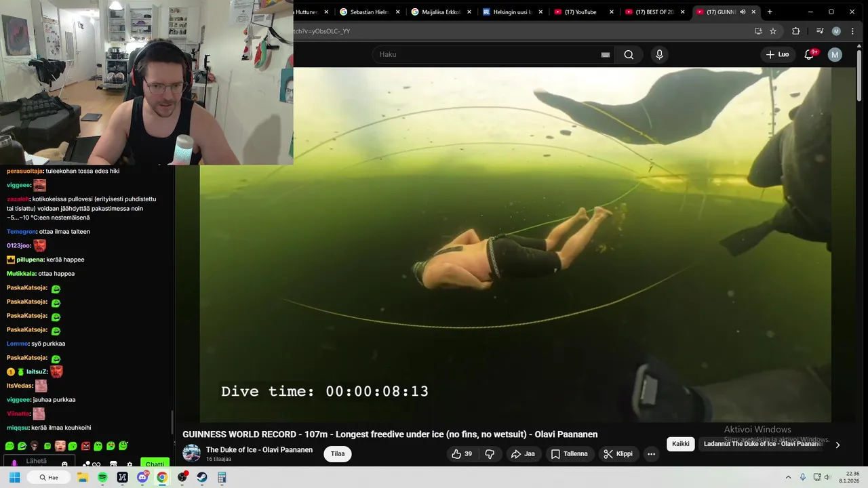Mute the GUINNESS tab via speaker icon
The image size is (868, 488).
[743, 12]
